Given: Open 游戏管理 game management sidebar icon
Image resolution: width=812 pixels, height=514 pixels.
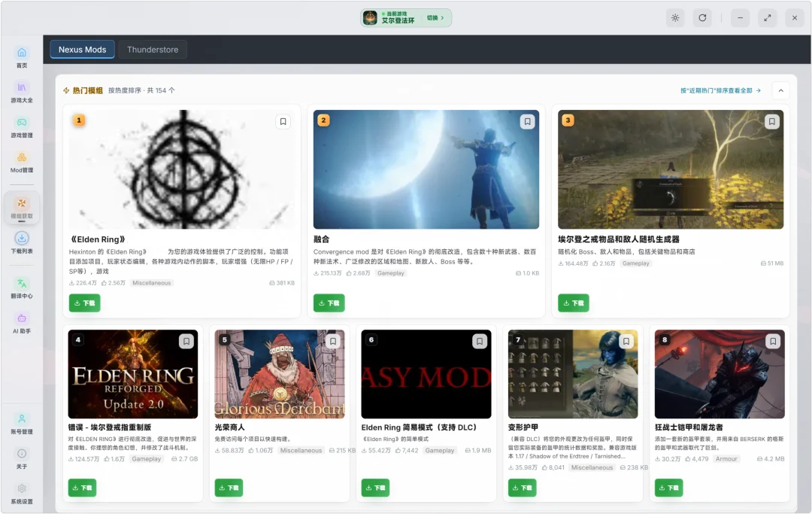Looking at the screenshot, I should [22, 127].
